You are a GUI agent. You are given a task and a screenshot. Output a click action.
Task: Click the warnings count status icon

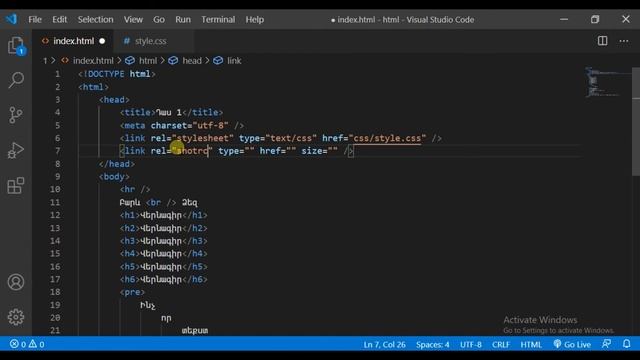[33, 344]
